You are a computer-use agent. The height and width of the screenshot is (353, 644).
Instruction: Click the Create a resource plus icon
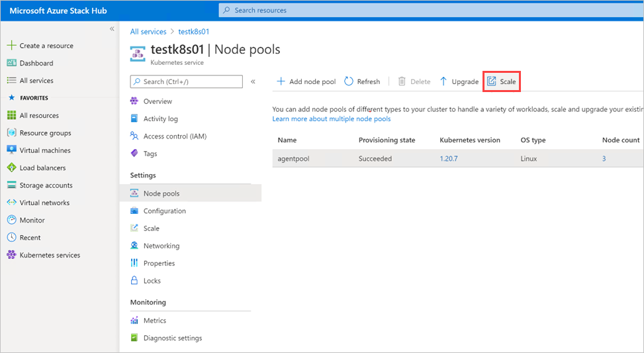[x=11, y=46]
